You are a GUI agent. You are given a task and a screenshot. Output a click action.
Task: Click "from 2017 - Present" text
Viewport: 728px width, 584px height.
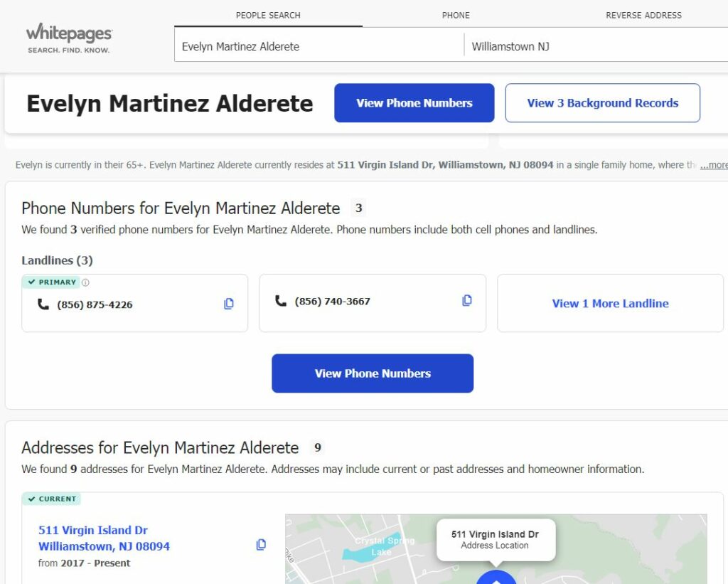pos(84,563)
